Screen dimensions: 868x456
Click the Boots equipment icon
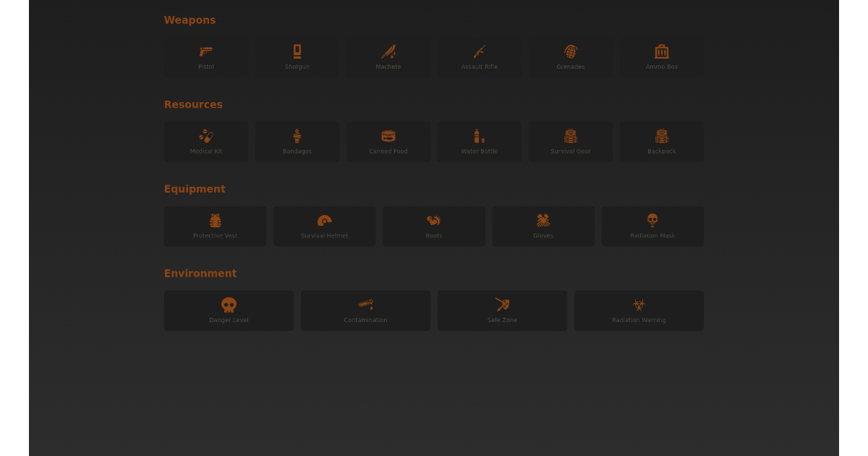pyautogui.click(x=433, y=226)
